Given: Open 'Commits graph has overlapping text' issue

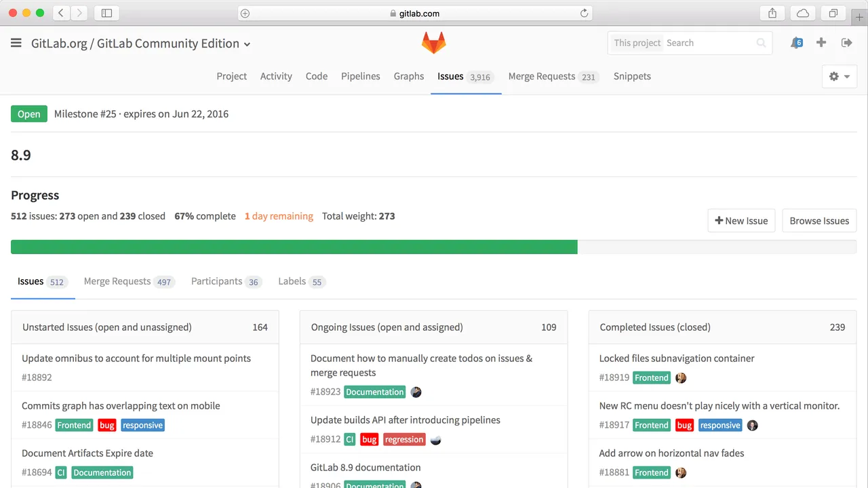Looking at the screenshot, I should pos(121,405).
